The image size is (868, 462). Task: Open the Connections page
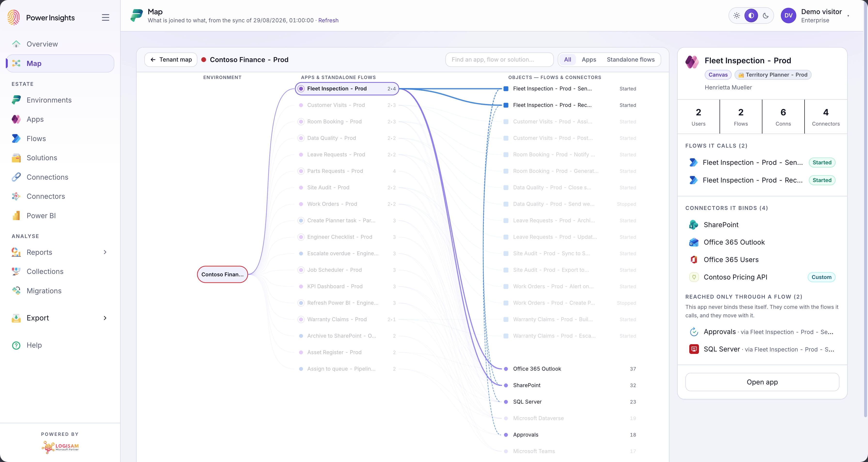click(x=60, y=177)
